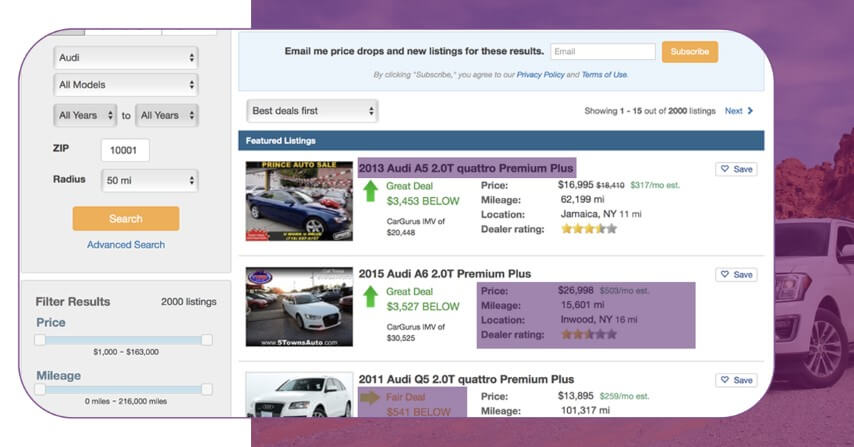Click the Mileage slider right handle
The width and height of the screenshot is (854, 447).
pyautogui.click(x=207, y=389)
